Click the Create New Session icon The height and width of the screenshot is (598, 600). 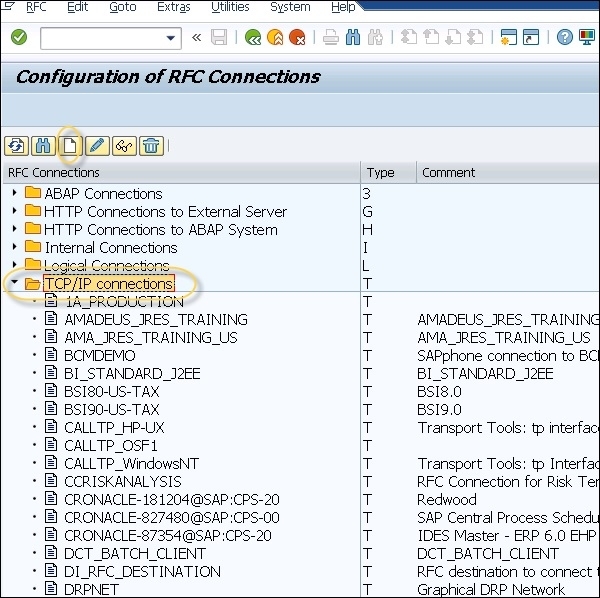pyautogui.click(x=509, y=37)
